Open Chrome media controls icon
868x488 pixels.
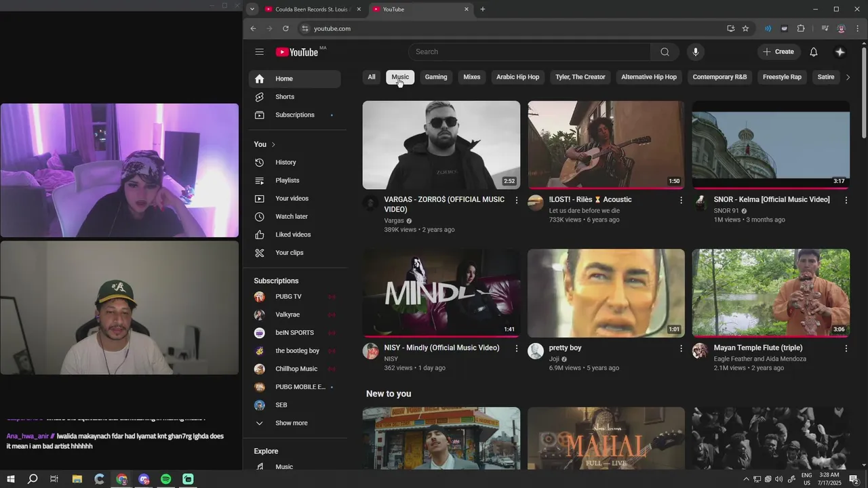click(825, 28)
